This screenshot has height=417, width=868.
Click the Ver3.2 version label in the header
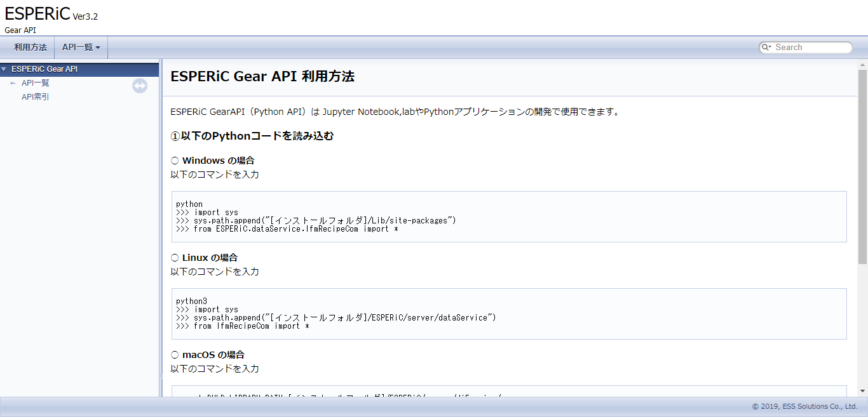pyautogui.click(x=86, y=17)
